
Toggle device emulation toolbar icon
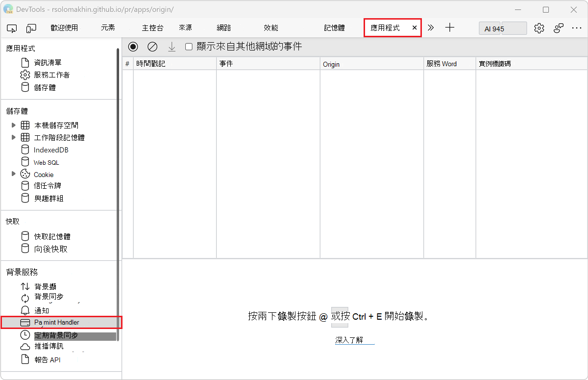point(31,28)
